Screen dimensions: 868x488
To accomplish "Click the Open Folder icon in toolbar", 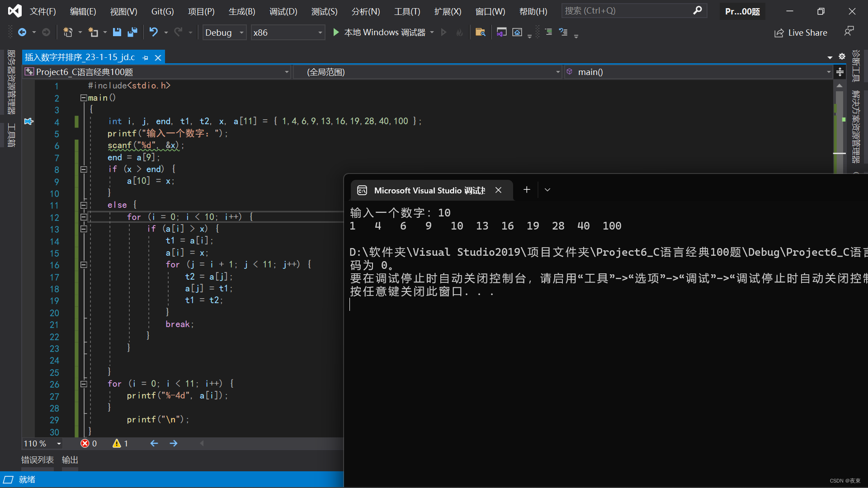I will 481,32.
